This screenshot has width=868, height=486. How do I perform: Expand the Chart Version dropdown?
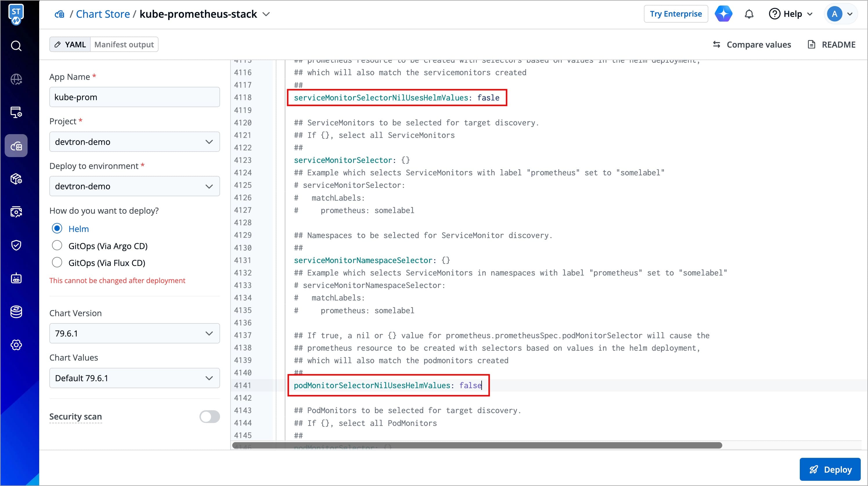(134, 333)
